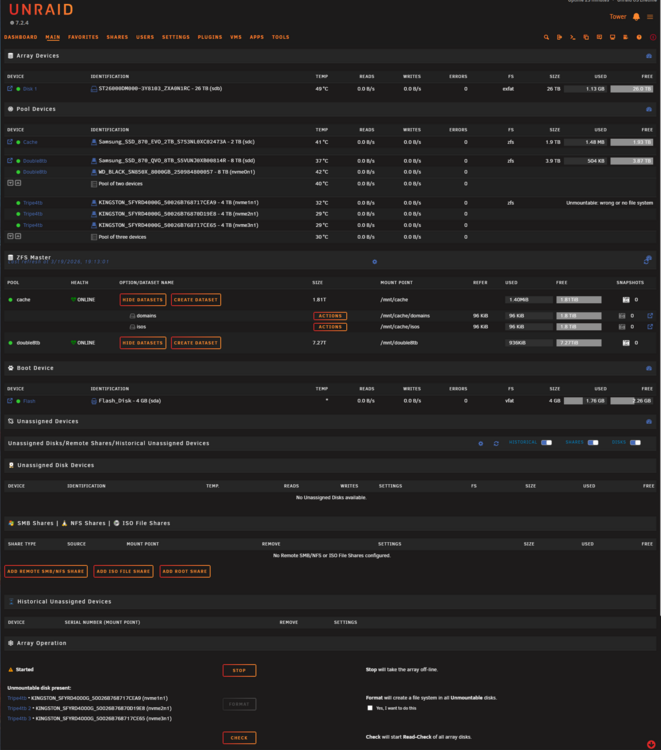Click the Unassigned Devices settings gear icon
This screenshot has height=750, width=661.
[481, 443]
